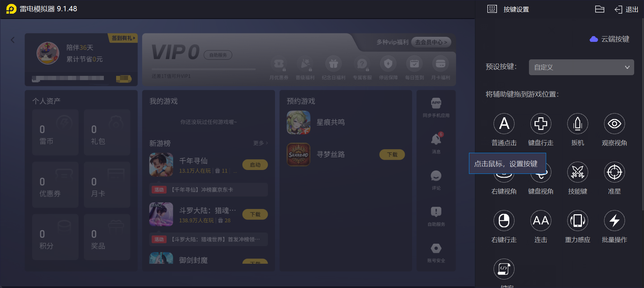Select the 扳机 trigger icon

(578, 124)
